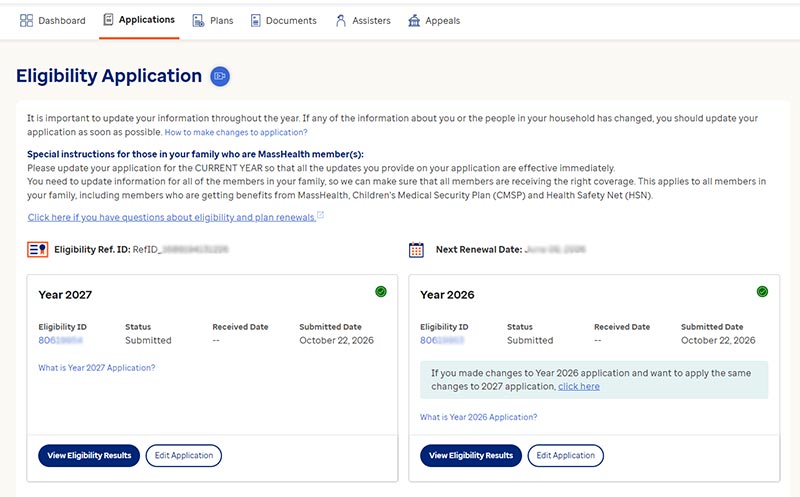Screen dimensions: 800x497
Task: View Eligibility Results for Year 2027
Action: coord(89,455)
